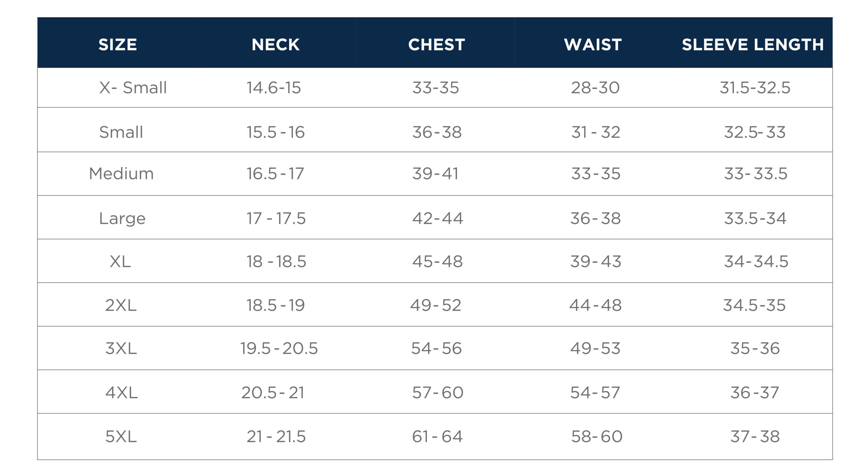Select the 2XL size label

pos(121,305)
